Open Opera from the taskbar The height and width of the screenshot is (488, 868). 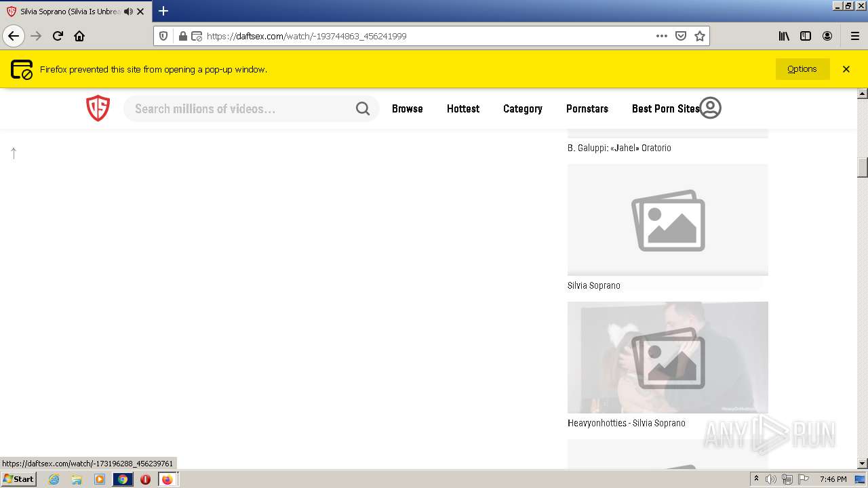[145, 479]
